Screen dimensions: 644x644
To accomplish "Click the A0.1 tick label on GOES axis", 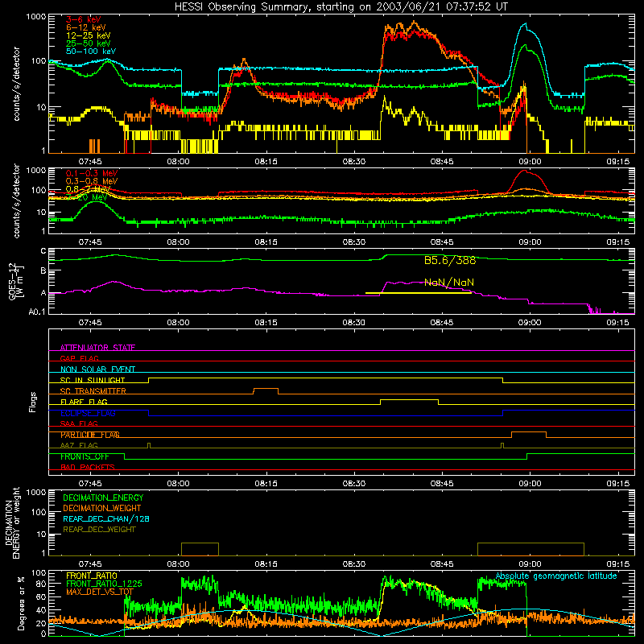I will [x=36, y=312].
